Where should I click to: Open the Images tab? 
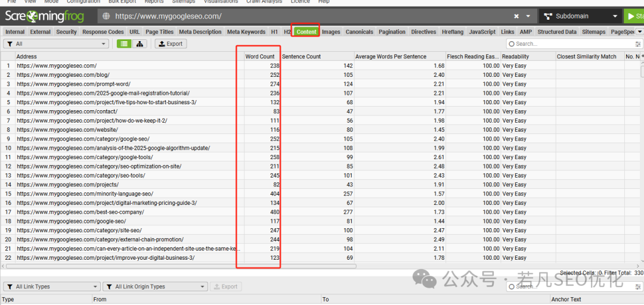[x=331, y=32]
